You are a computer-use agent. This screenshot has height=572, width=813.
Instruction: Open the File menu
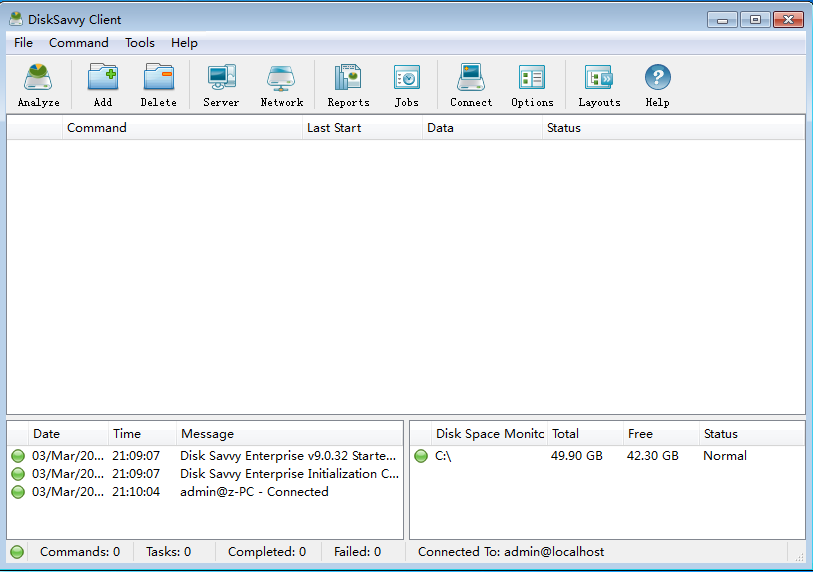click(23, 43)
